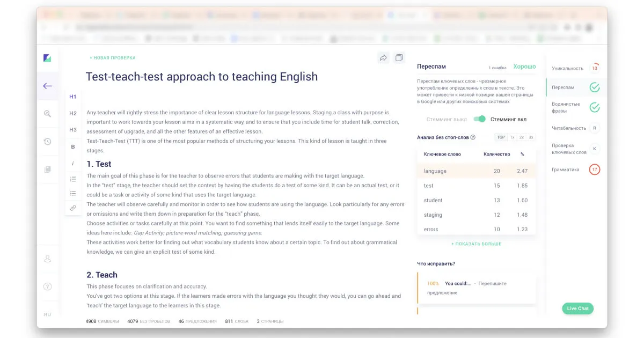Insert link using the link icon
This screenshot has height=338, width=644.
pyautogui.click(x=73, y=208)
